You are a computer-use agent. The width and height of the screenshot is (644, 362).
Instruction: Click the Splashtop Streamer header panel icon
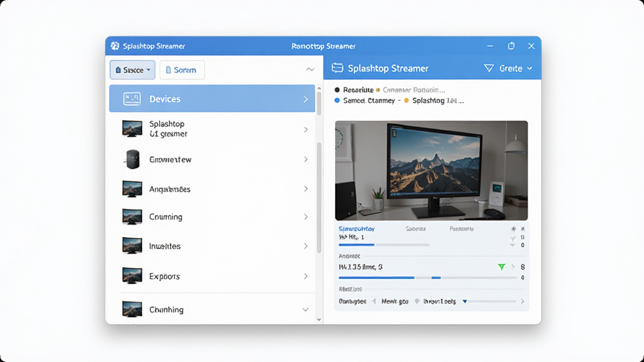[x=337, y=68]
